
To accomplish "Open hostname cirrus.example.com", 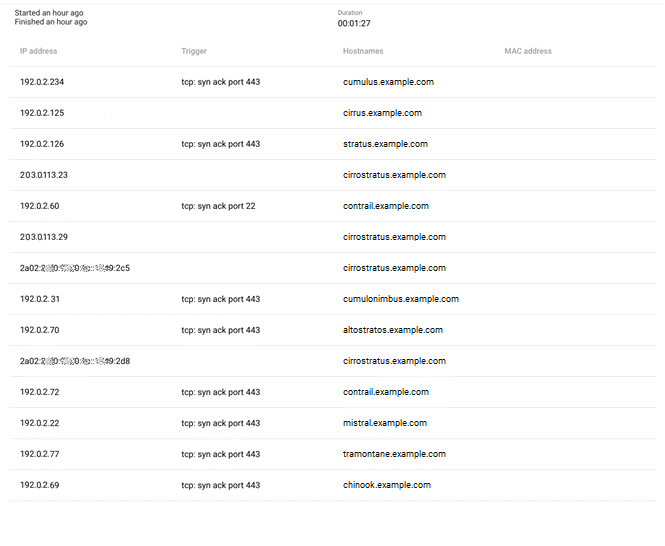I will click(x=382, y=113).
